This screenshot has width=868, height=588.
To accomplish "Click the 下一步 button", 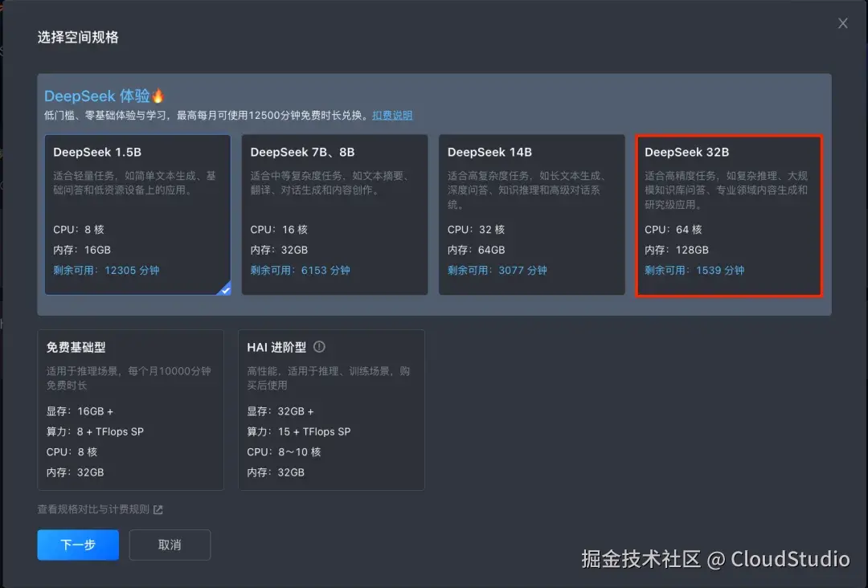I will click(77, 545).
